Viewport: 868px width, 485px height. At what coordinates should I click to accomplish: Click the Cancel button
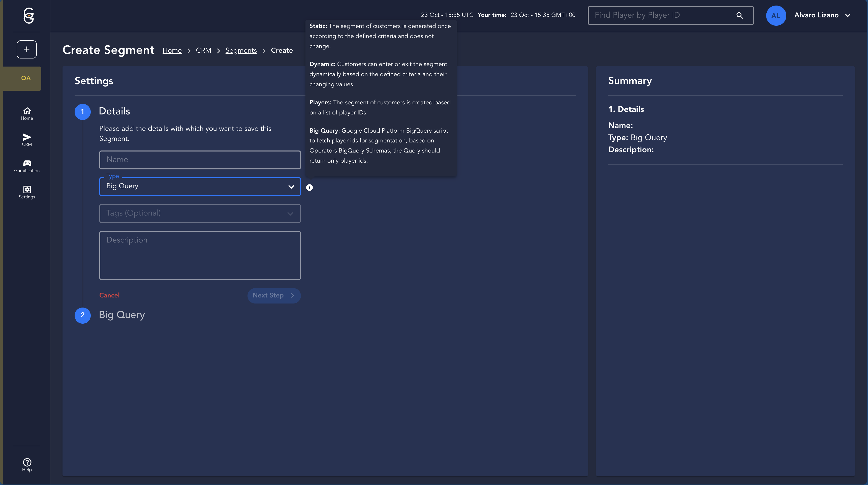[x=109, y=295]
